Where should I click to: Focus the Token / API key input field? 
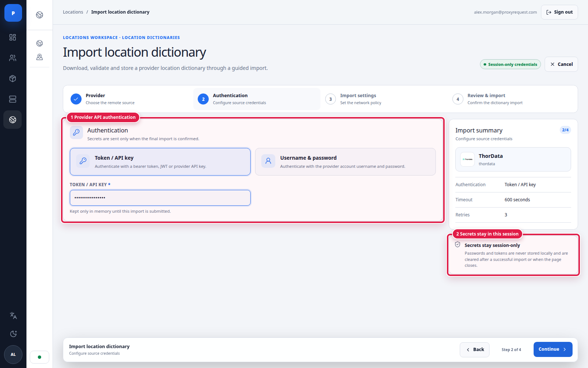coord(160,198)
